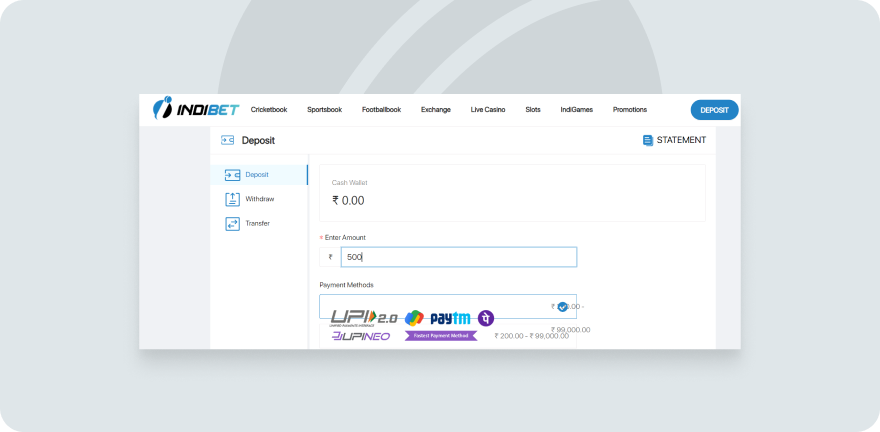Go to Footballbook
880x432 pixels.
click(x=381, y=110)
